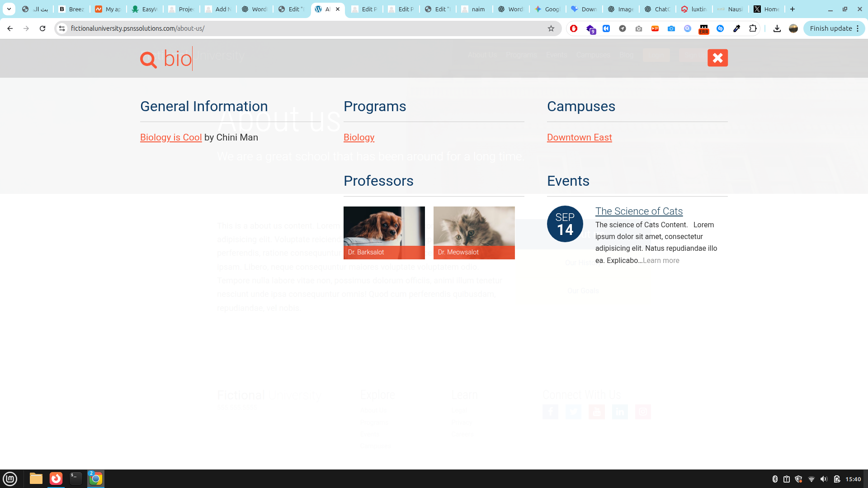Click Learn more on the cats event
The image size is (868, 488).
661,261
